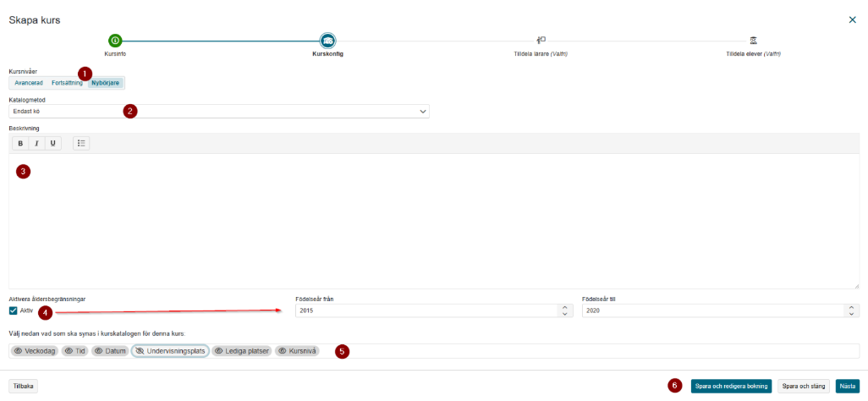Screen dimensions: 868x401
Task: Toggle underline formatting in Beskrivning
Action: tap(52, 144)
